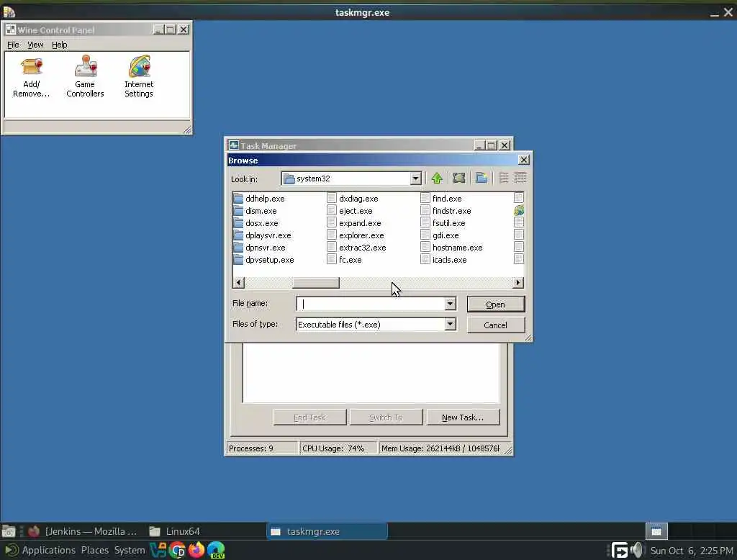Select hostname.exe in the file list
Viewport: 737px width, 560px height.
(x=457, y=248)
